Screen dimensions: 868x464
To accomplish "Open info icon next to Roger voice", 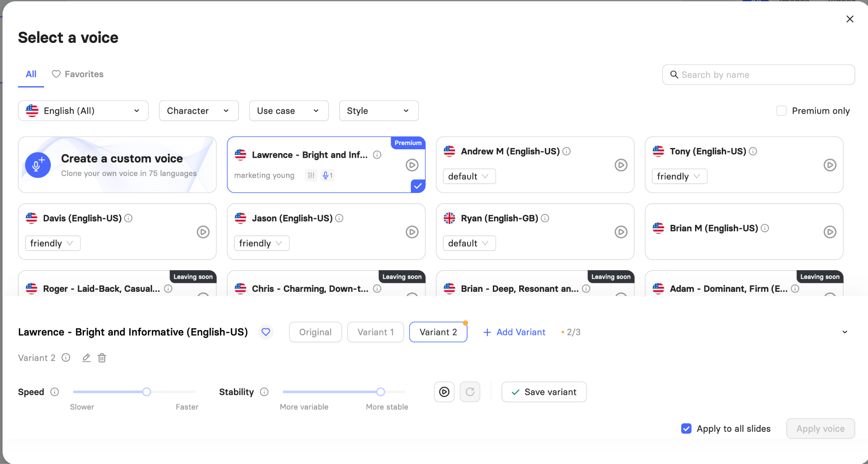I will tap(168, 288).
